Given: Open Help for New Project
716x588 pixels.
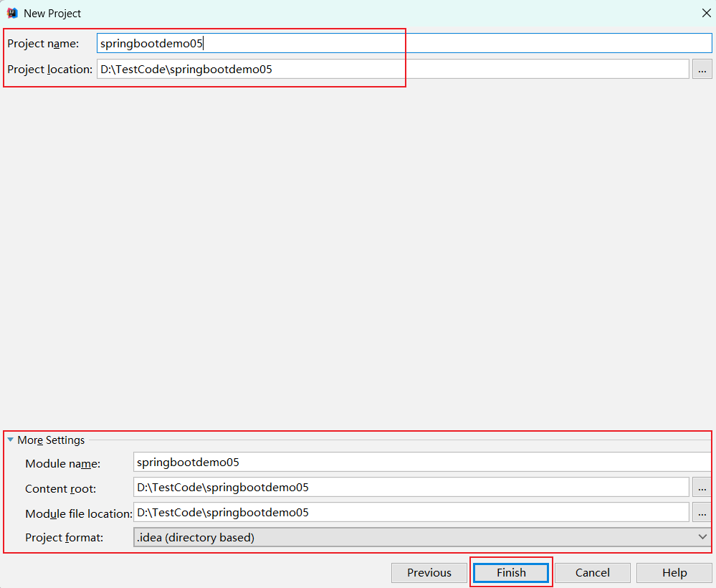Looking at the screenshot, I should tap(674, 572).
